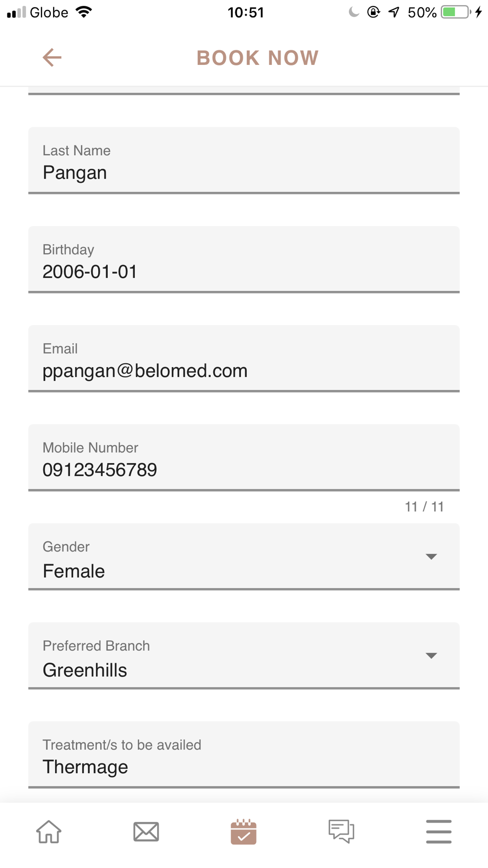Open the Home tab icon
Viewport: 488px width, 868px height.
[49, 831]
